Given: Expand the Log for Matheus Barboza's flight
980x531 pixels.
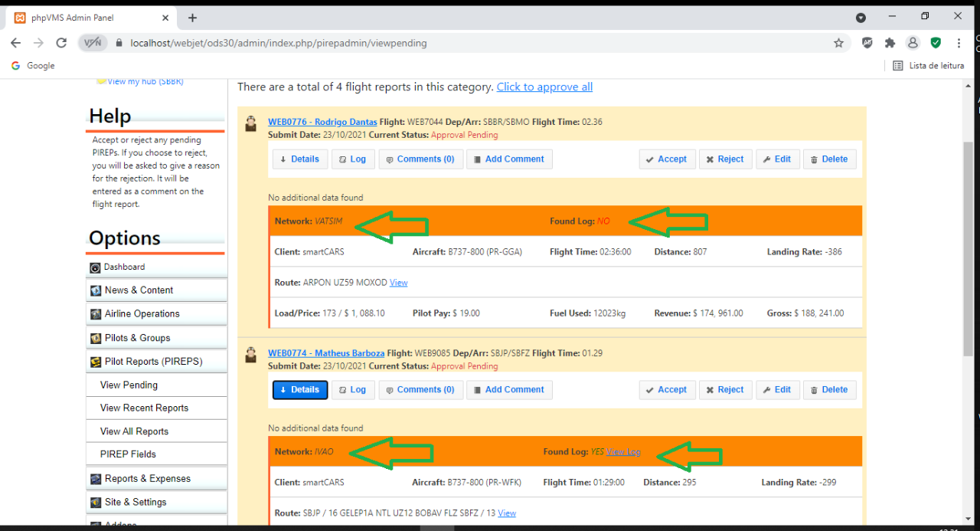Looking at the screenshot, I should [x=352, y=390].
